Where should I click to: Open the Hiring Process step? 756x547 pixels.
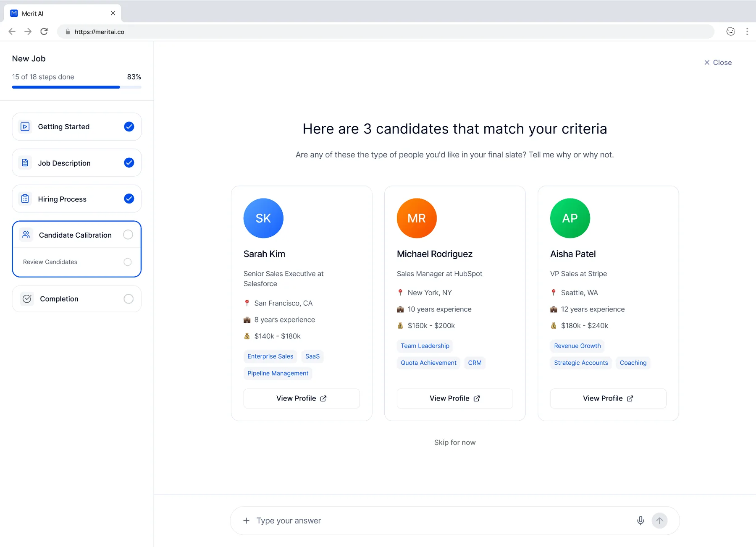click(x=77, y=199)
